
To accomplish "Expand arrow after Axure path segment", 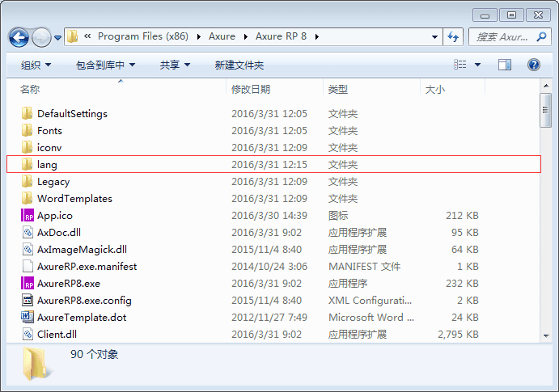I will tap(246, 36).
